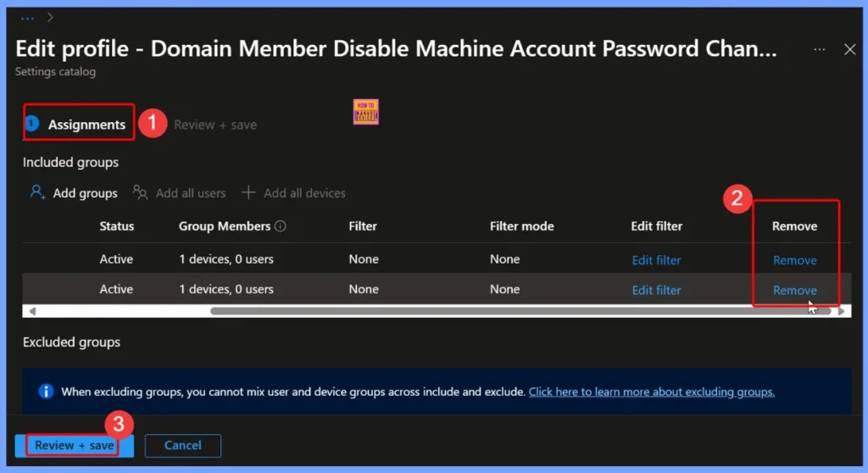Open the learn more about excluding groups link
The image size is (868, 473).
point(651,392)
